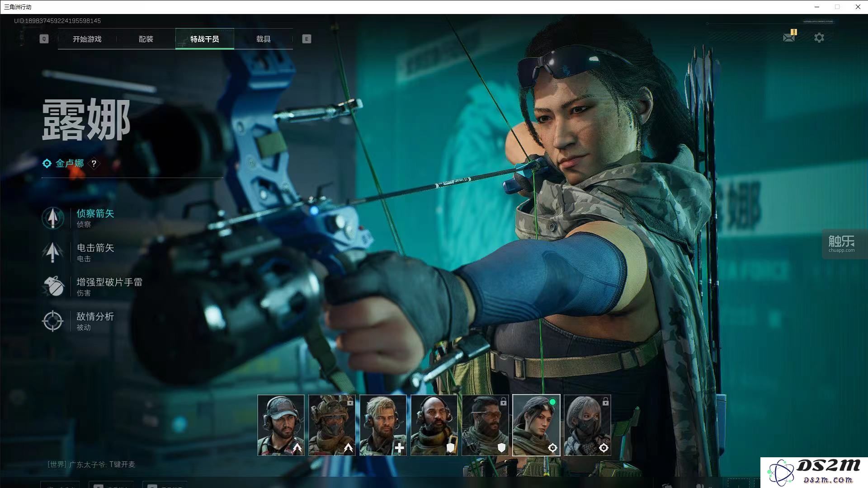Choose the locked operator with orange glasses
Image resolution: width=868 pixels, height=488 pixels.
tap(485, 425)
